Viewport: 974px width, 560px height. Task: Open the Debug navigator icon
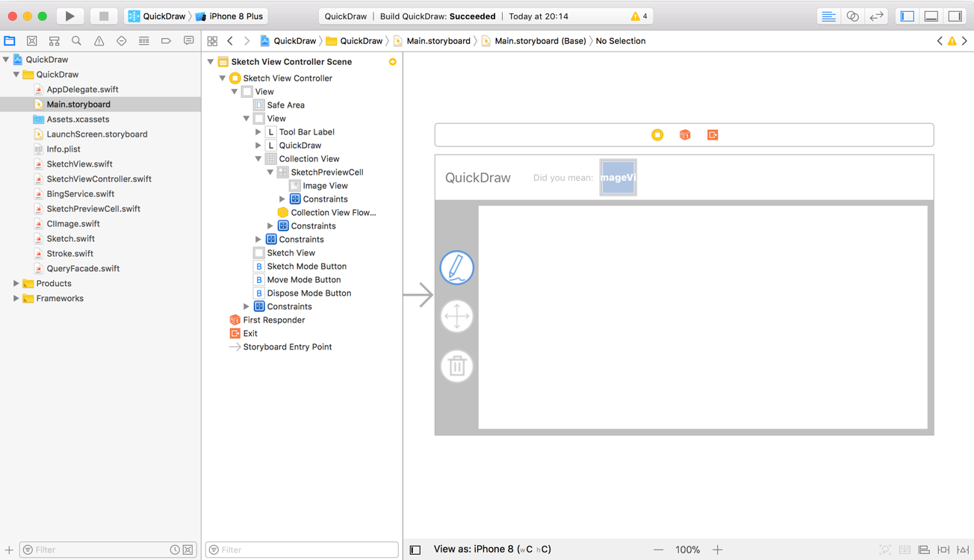click(143, 41)
